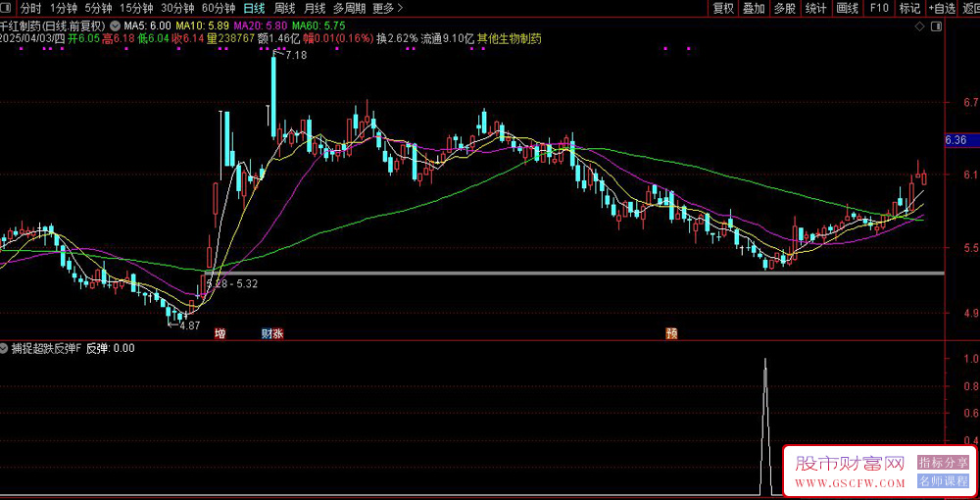The image size is (980, 500).
Task: Switch to 周线 weekly chart
Action: tap(284, 8)
